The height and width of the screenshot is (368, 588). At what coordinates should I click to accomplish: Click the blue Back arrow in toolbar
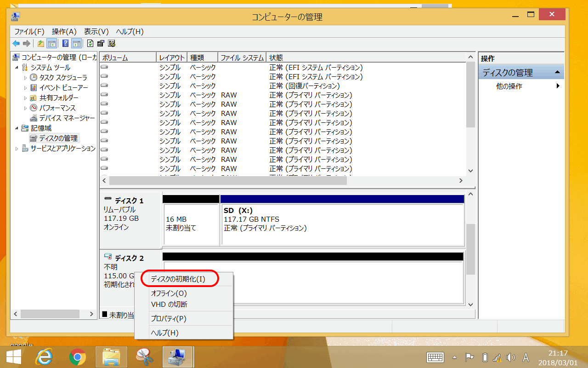[16, 44]
